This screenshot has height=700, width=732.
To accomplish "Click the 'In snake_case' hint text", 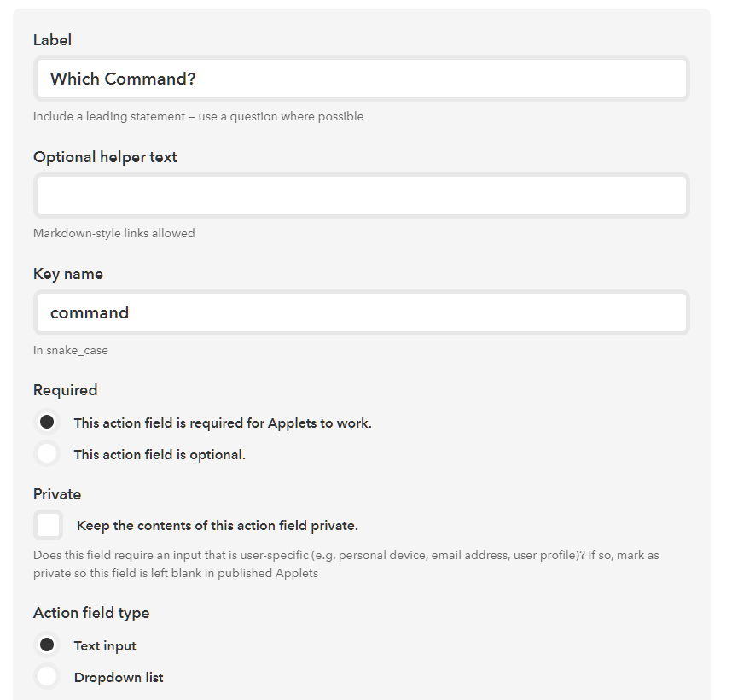I will [71, 350].
